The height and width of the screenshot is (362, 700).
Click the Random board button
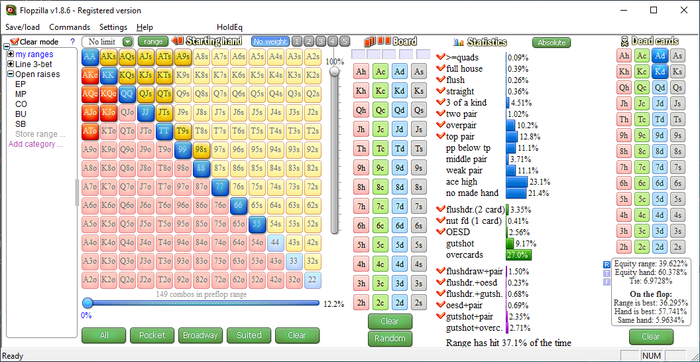[390, 339]
